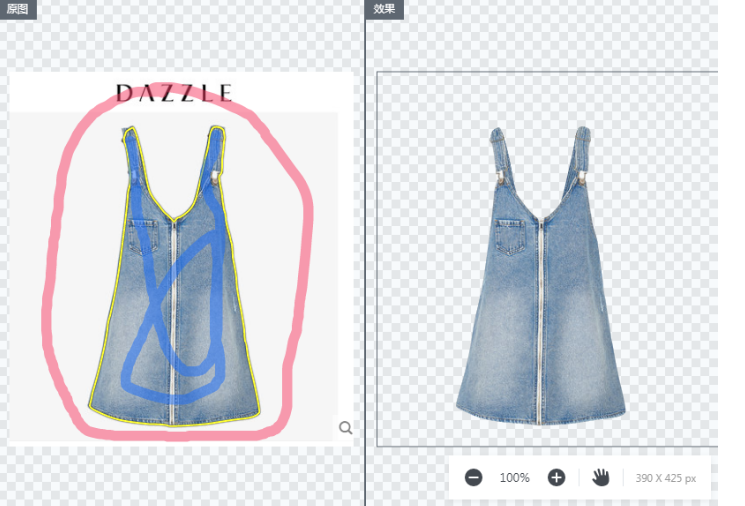
Task: Click right strap buckle on result dress
Action: 581,179
